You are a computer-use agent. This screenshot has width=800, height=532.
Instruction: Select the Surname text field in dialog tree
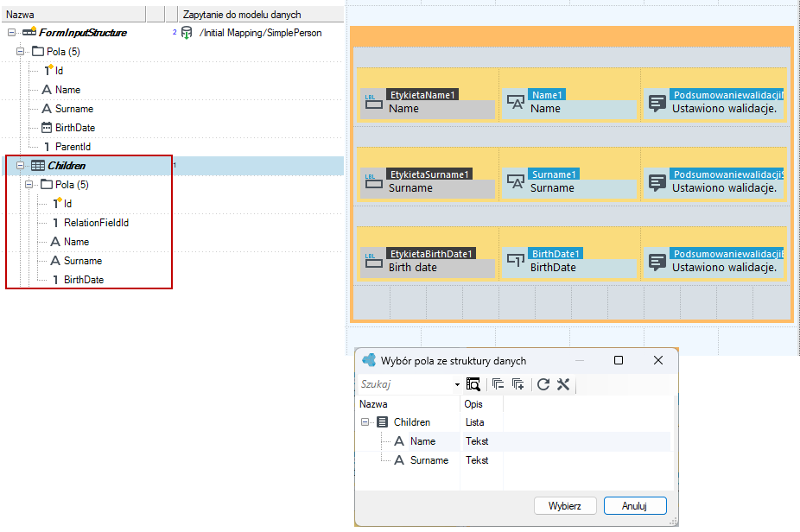(x=429, y=460)
